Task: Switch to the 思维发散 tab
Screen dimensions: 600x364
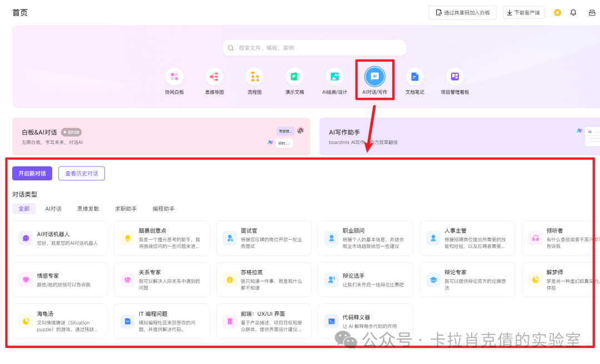Action: click(88, 209)
